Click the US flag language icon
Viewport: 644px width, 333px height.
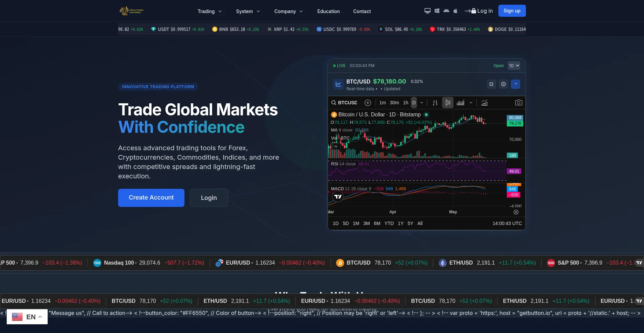tap(17, 317)
